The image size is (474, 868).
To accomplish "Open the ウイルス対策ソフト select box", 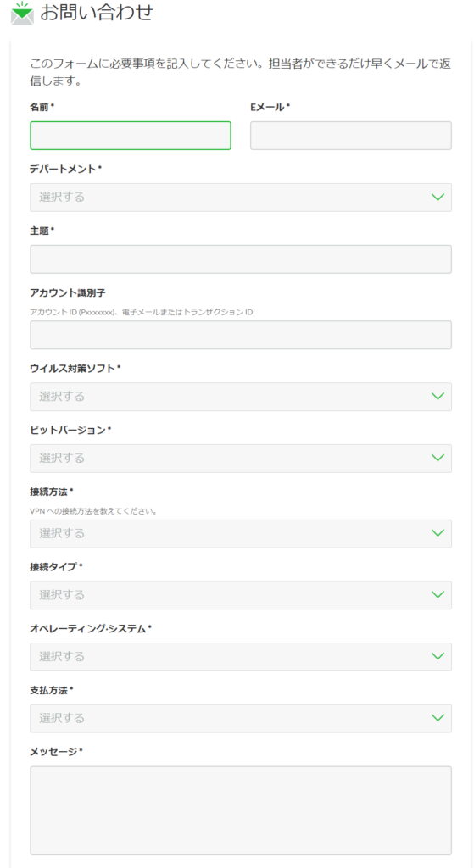I will [x=241, y=397].
